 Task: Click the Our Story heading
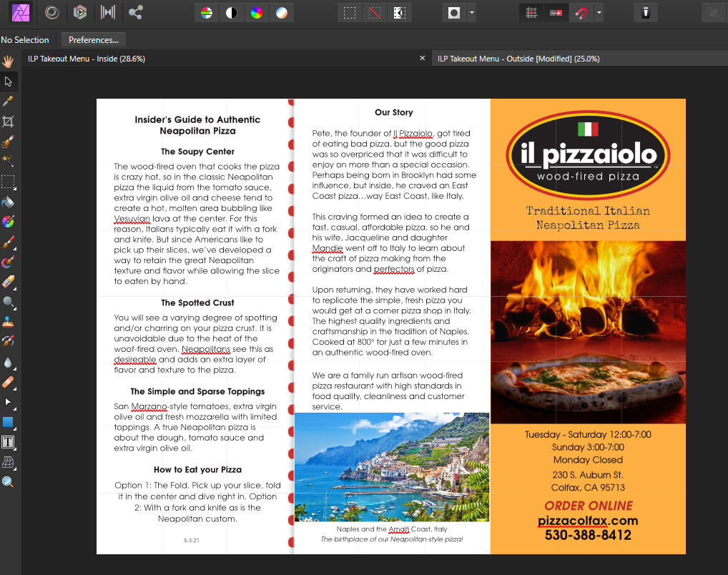tap(394, 112)
